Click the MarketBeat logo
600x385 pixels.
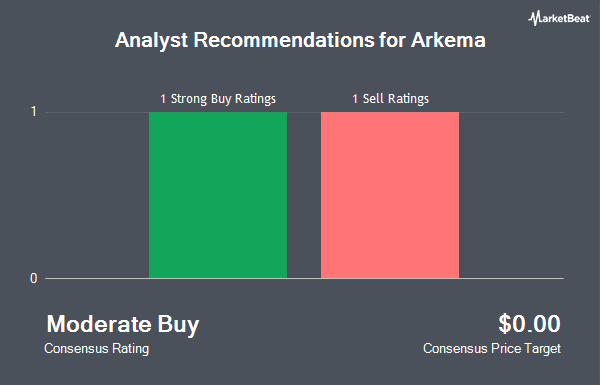click(559, 18)
